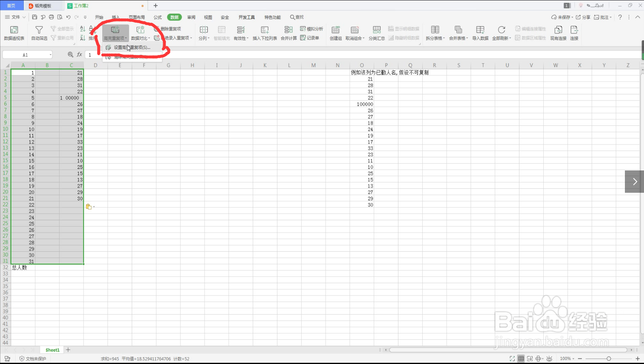
Task: Select the Sheet1 sheet tab
Action: point(53,350)
